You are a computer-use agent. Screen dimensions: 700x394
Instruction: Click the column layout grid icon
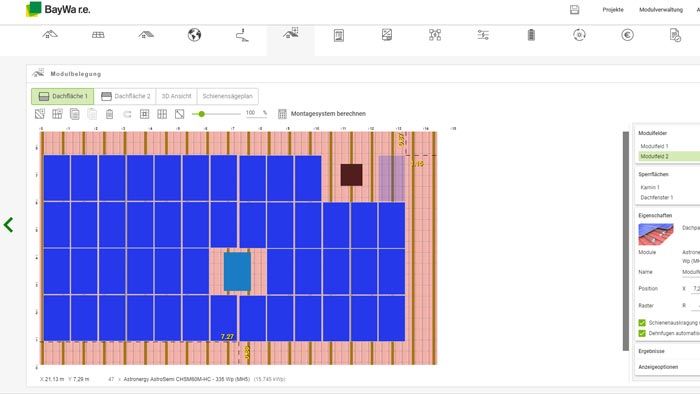[162, 114]
